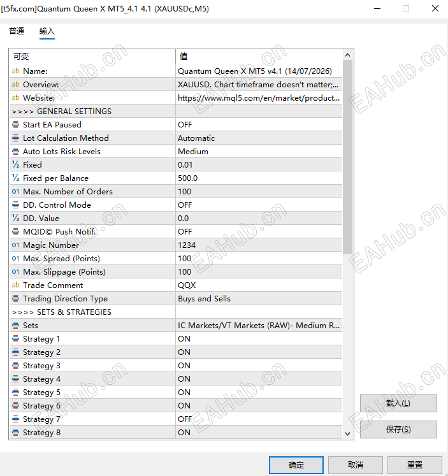Click the string icon beside Trade Comment
Screen dimensions: 448x476
[x=15, y=285]
